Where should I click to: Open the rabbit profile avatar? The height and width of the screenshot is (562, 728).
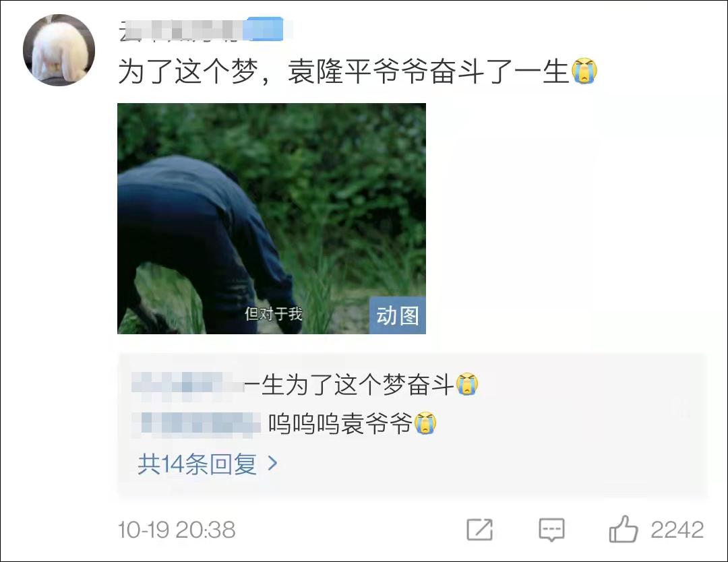(59, 50)
